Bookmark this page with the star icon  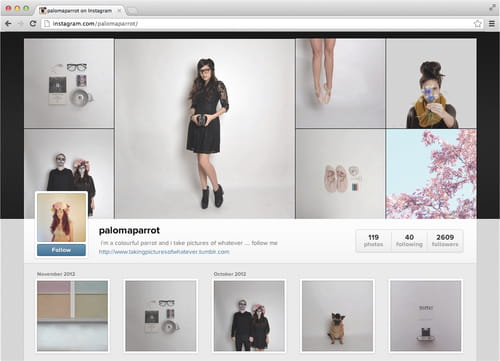pos(477,24)
